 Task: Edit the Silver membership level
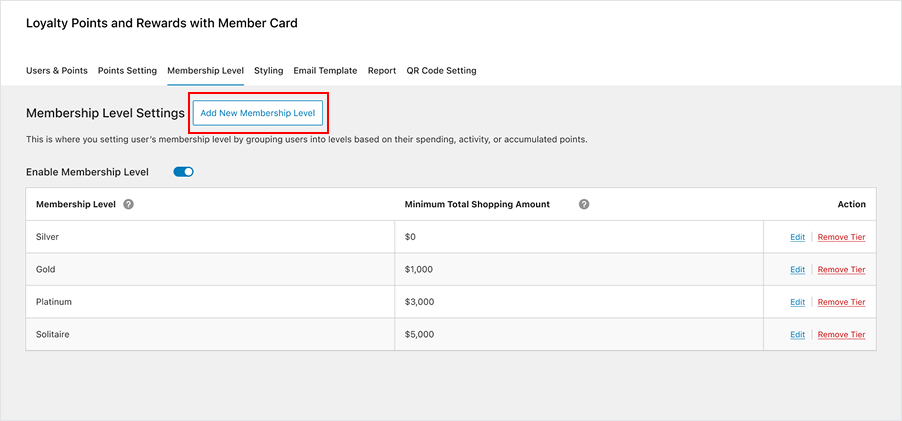[797, 237]
